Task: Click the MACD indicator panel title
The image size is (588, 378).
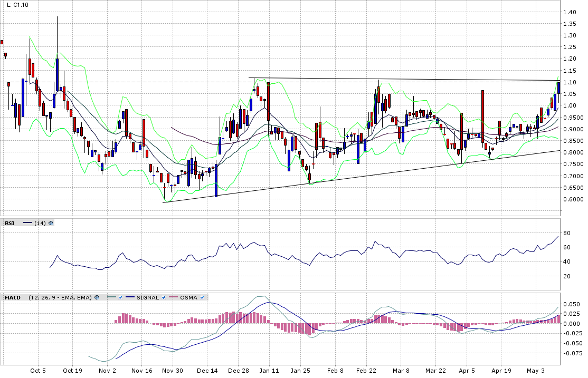Action: 12,297
